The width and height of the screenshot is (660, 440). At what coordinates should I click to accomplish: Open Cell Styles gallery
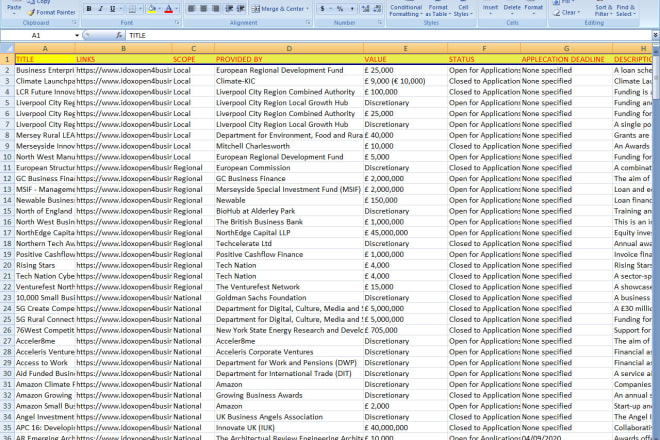tap(463, 9)
